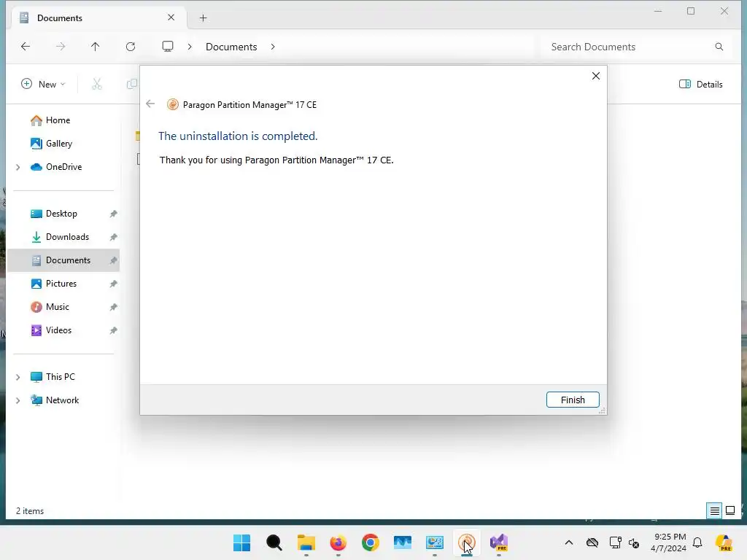
Task: Go forward in File Explorer navigation
Action: 61,46
